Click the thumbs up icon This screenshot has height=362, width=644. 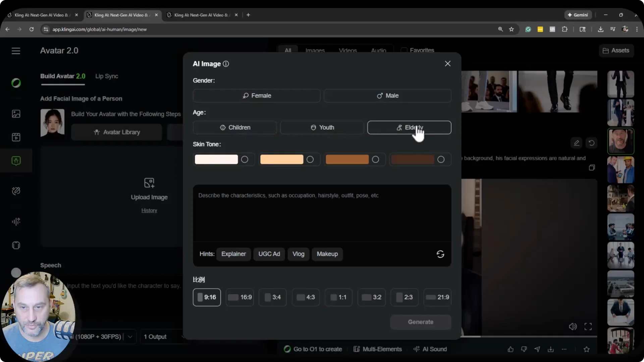pos(511,349)
